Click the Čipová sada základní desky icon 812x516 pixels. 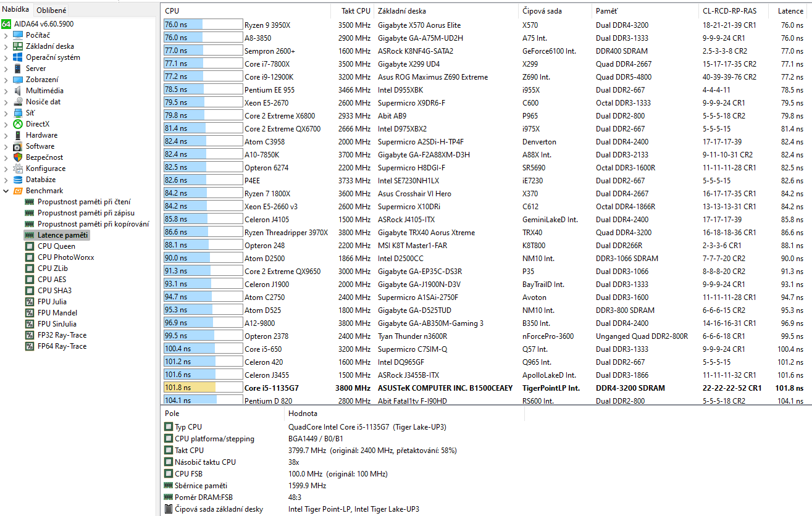169,509
